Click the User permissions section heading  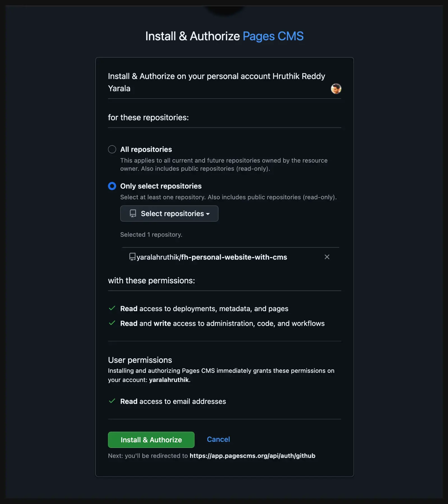[x=140, y=360]
